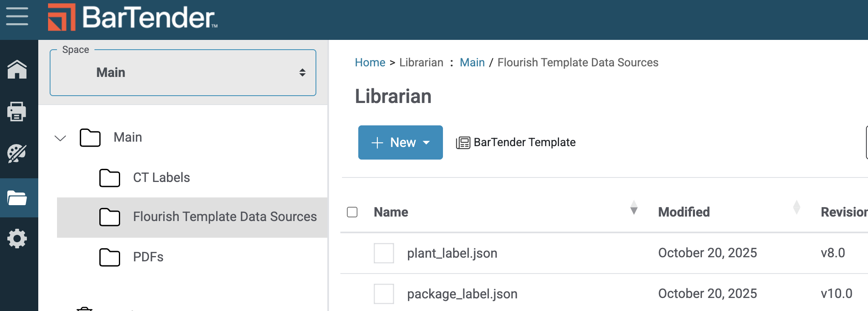Sort the table by Modified column
This screenshot has height=311, width=868.
point(797,208)
